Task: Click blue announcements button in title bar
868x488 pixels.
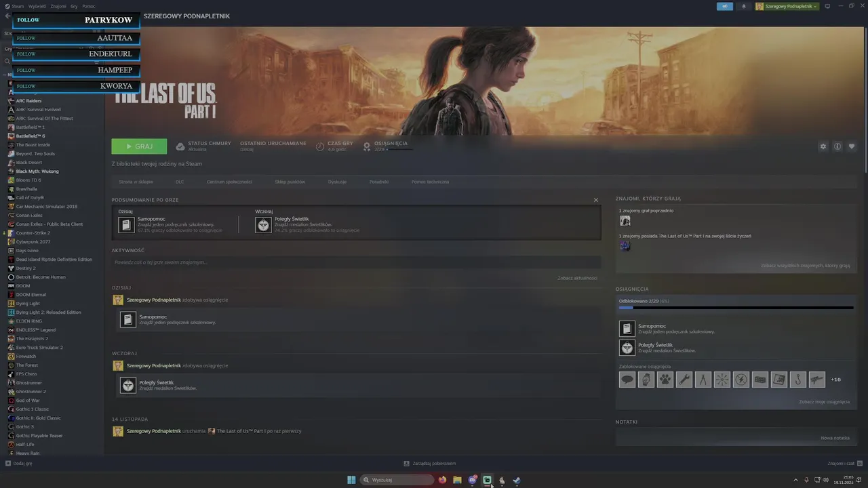Action: tap(725, 6)
